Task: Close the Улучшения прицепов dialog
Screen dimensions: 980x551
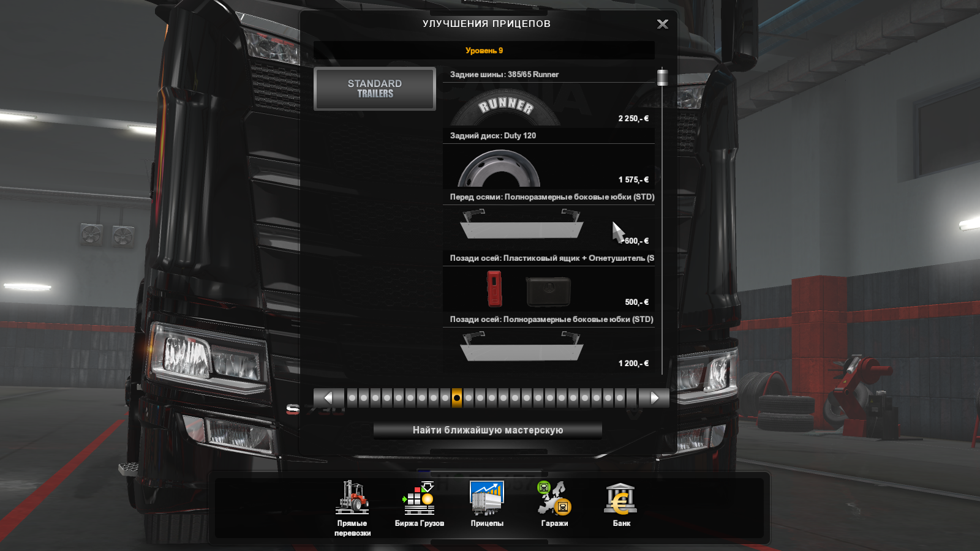Action: (x=662, y=24)
